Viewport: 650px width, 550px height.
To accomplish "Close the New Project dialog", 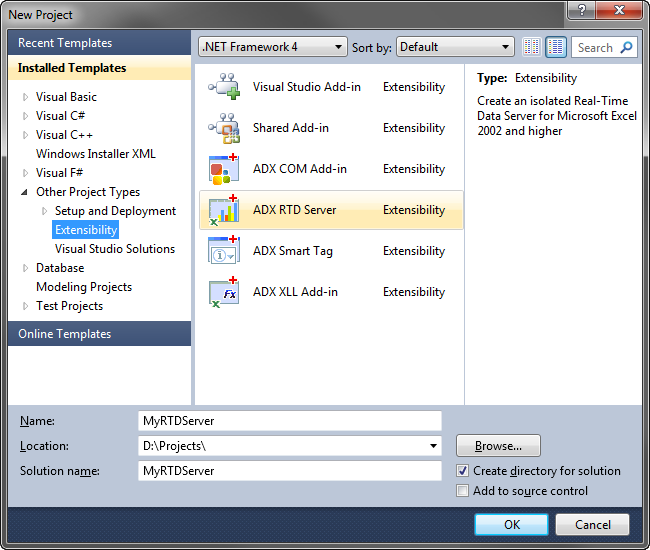I will (x=619, y=10).
